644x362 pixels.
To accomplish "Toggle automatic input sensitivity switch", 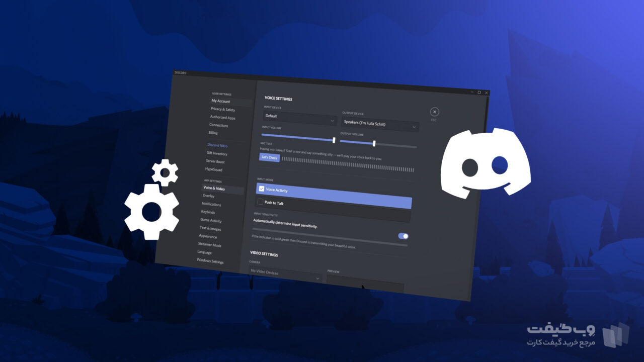I will 403,236.
